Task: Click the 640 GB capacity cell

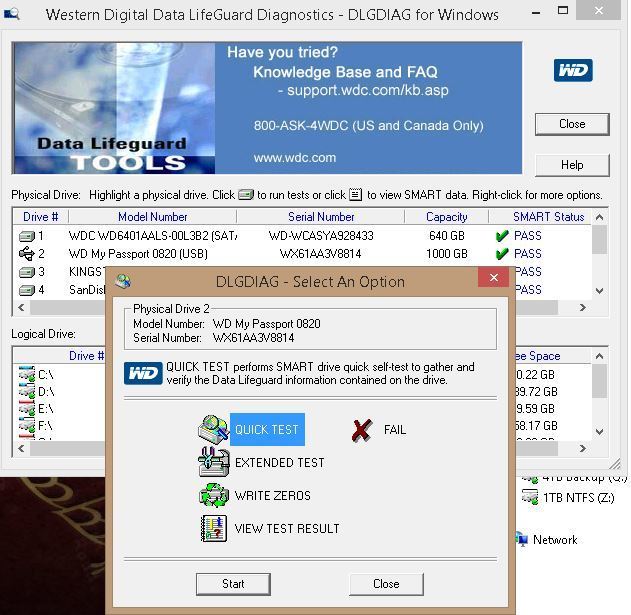Action: click(447, 236)
